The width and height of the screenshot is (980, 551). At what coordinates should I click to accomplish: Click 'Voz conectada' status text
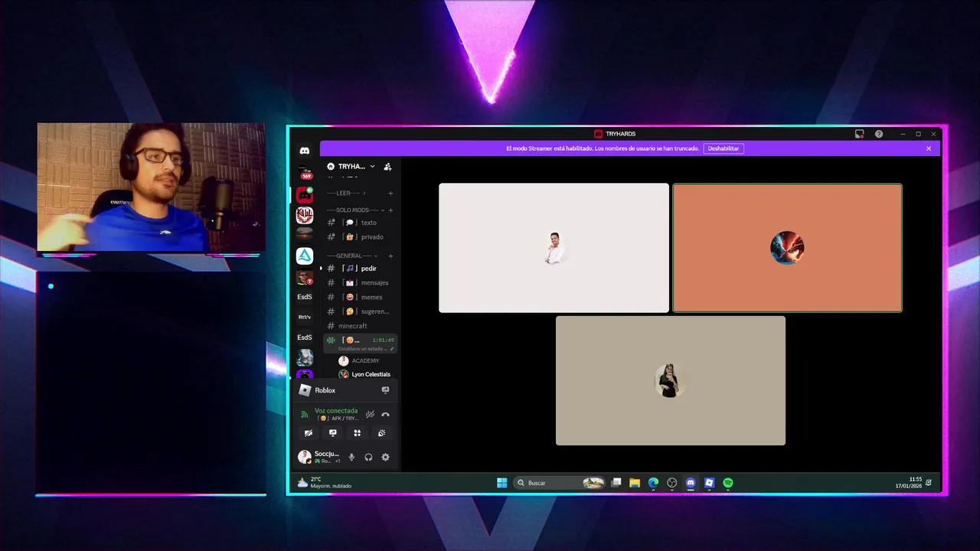(336, 411)
